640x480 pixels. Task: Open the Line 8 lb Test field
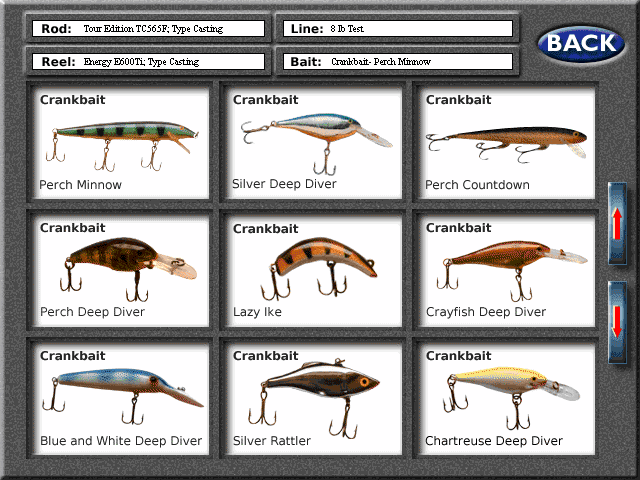tap(397, 29)
